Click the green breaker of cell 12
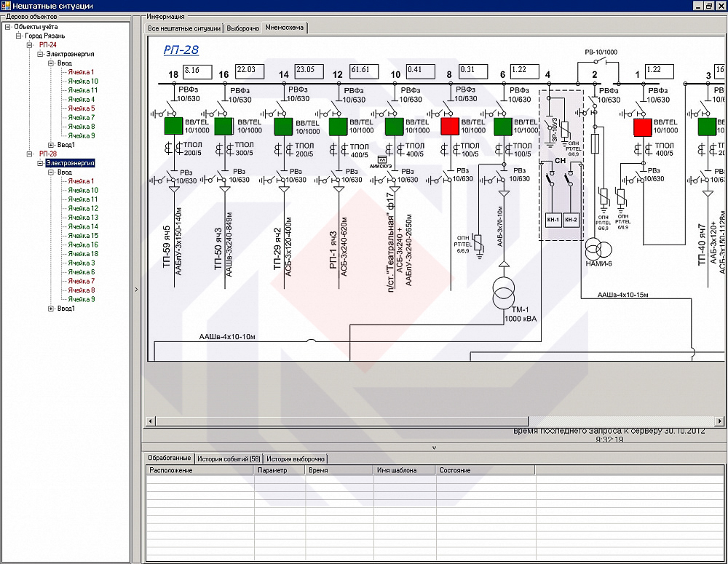The height and width of the screenshot is (564, 728). coord(338,126)
